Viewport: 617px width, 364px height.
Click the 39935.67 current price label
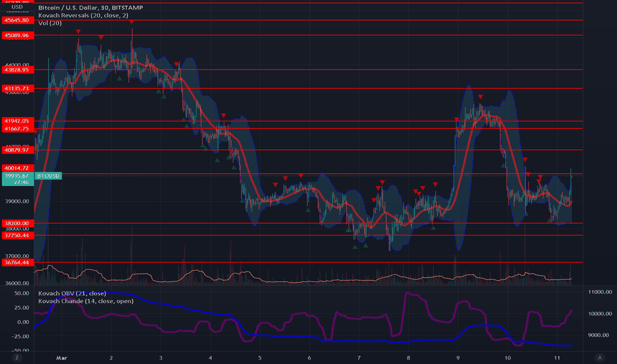coord(18,179)
